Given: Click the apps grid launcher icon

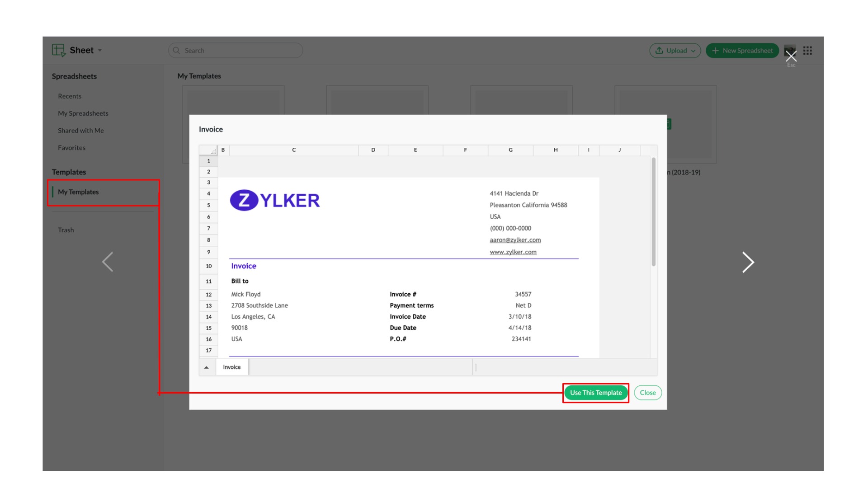Looking at the screenshot, I should (807, 51).
